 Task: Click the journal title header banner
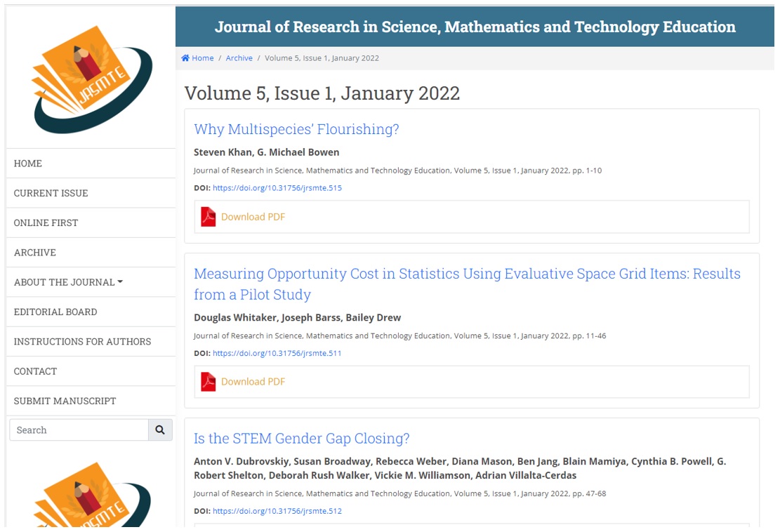[x=475, y=27]
